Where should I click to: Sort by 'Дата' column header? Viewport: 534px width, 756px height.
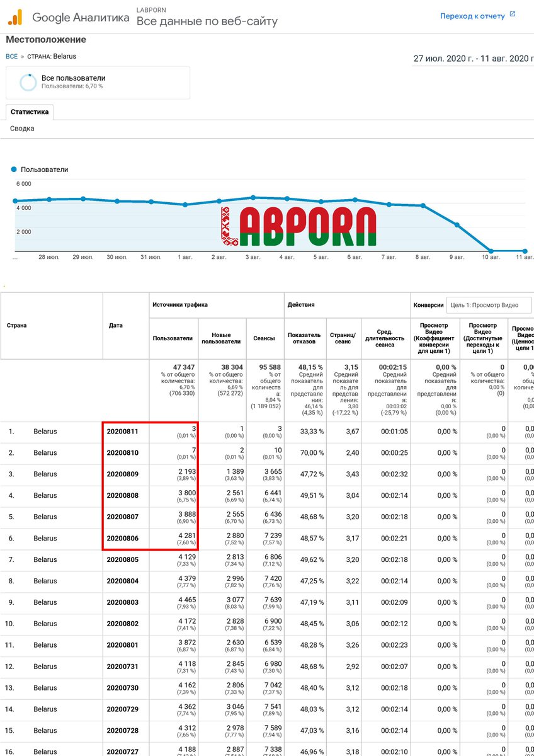115,326
